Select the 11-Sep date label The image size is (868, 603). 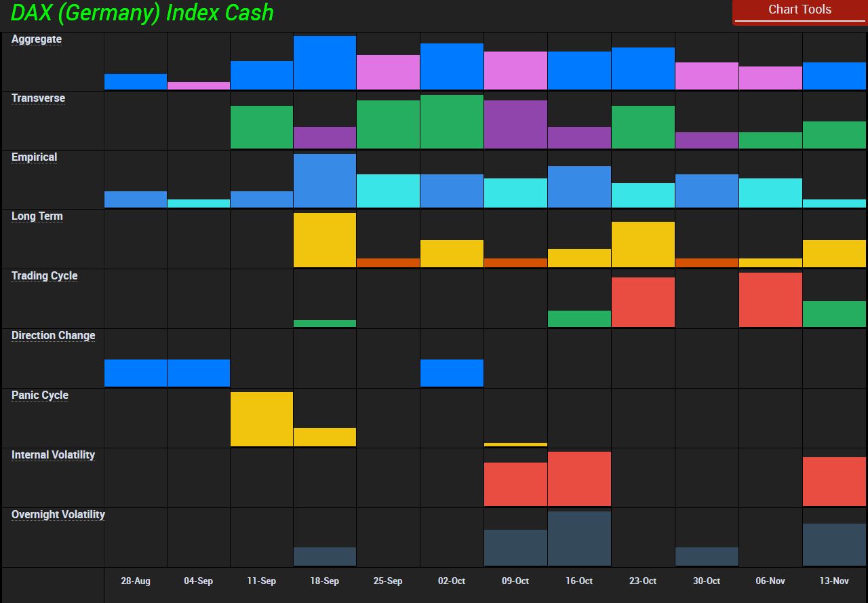(x=262, y=581)
